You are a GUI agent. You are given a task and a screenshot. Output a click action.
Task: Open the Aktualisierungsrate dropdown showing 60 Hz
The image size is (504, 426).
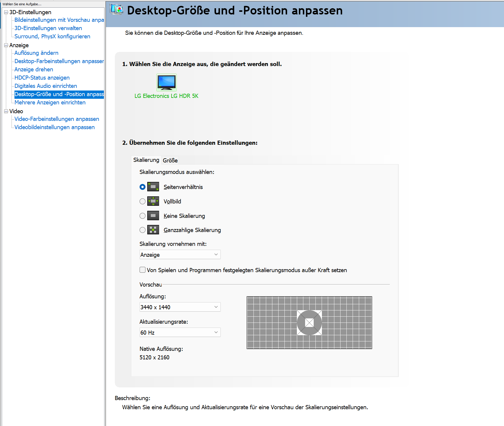[x=180, y=333]
